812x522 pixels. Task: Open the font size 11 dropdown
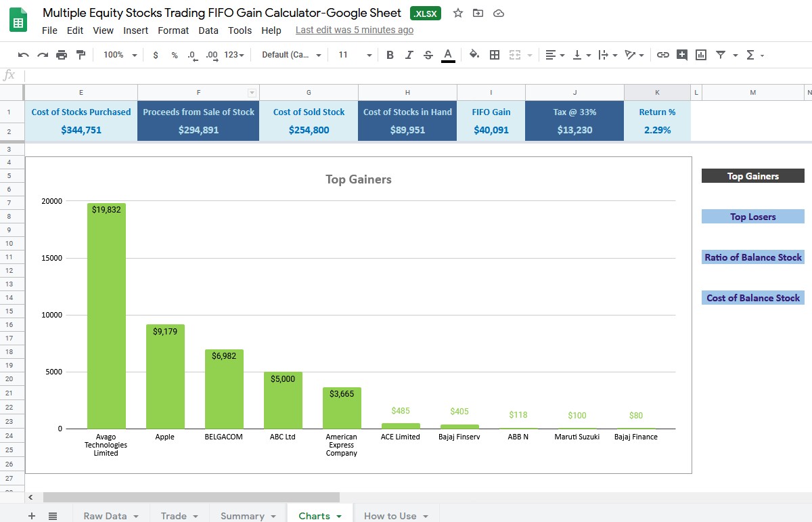coord(355,55)
